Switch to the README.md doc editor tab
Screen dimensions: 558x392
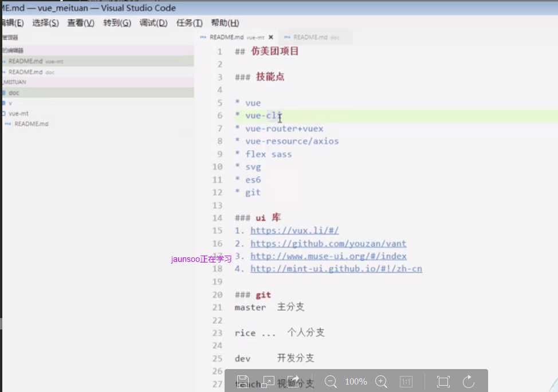tap(315, 37)
